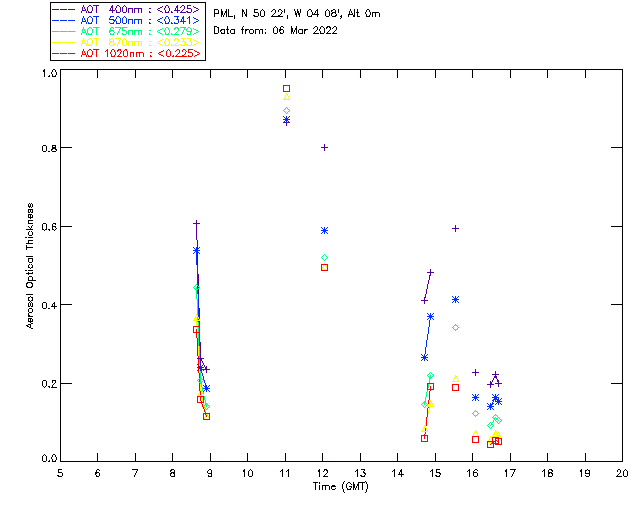Image resolution: width=640 pixels, height=512 pixels.
Task: Select the mean value <0.225> in legend
Action: pyautogui.click(x=179, y=53)
